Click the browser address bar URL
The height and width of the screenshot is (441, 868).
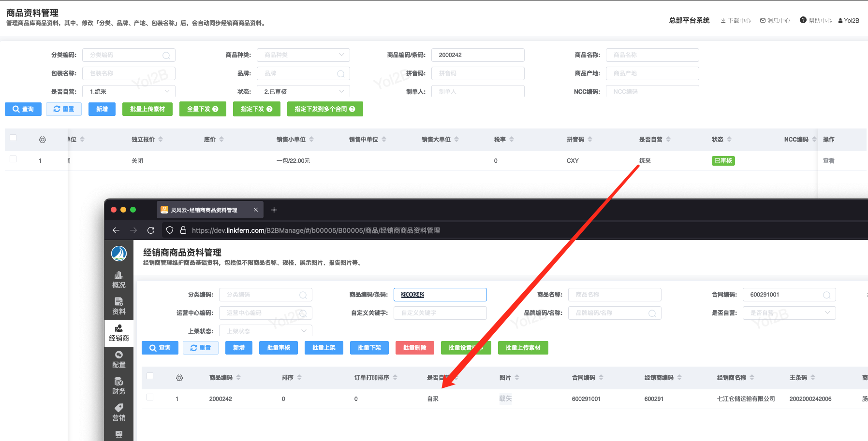(x=316, y=230)
